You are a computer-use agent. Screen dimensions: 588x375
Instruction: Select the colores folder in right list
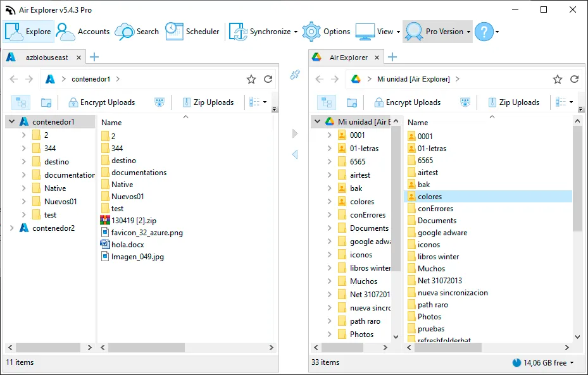[488, 197]
